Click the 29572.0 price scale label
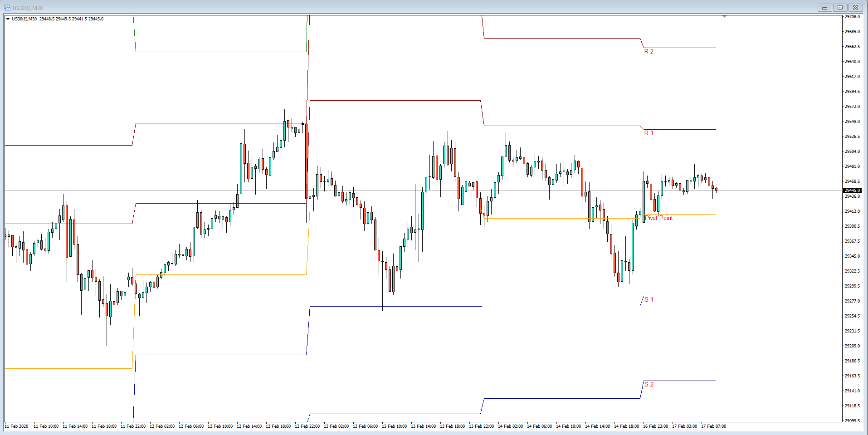Screen dimensions: 868x435 click(x=852, y=107)
